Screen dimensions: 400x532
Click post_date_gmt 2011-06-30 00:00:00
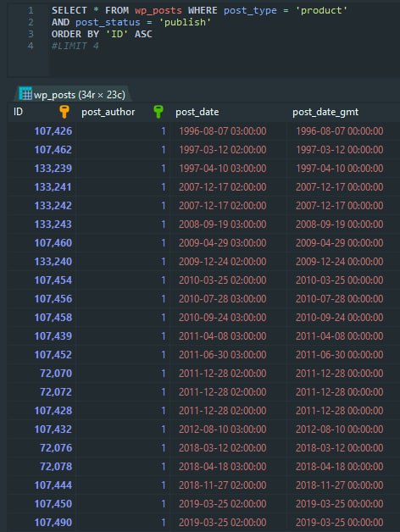pos(340,355)
